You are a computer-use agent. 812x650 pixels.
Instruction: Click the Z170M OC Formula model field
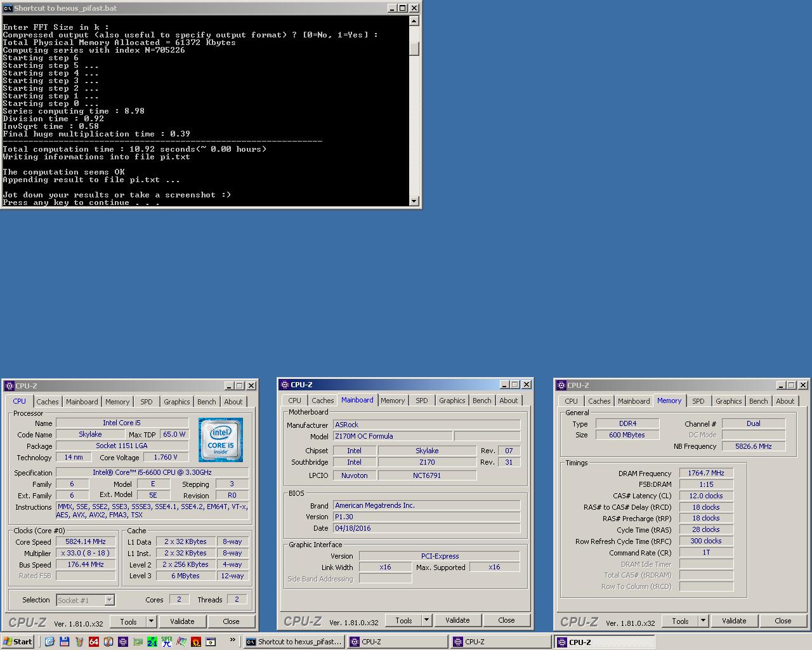click(393, 436)
